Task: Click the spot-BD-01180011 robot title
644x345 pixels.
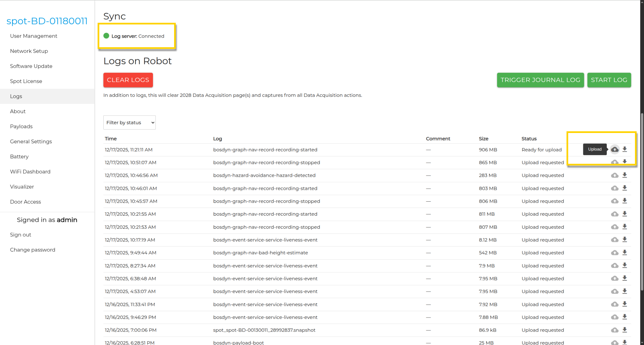Action: click(x=47, y=21)
